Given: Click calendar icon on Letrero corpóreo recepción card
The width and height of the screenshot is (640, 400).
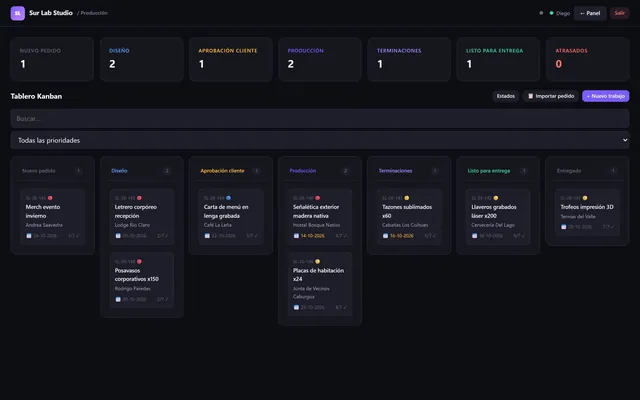Looking at the screenshot, I should click(x=118, y=236).
